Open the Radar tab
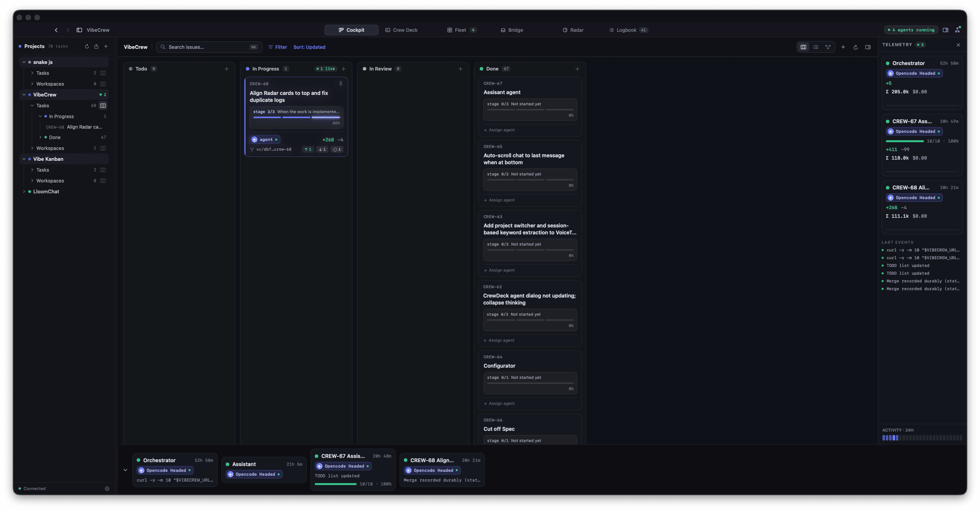 [573, 30]
